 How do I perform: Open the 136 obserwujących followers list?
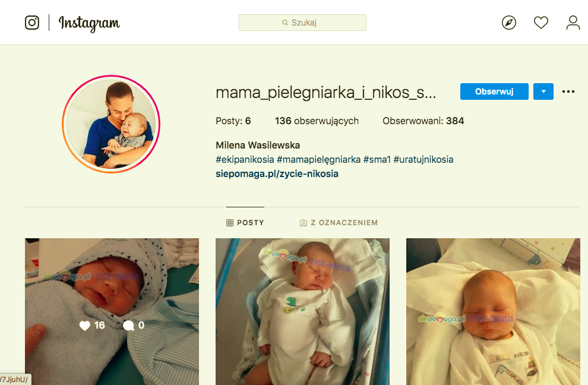[317, 121]
